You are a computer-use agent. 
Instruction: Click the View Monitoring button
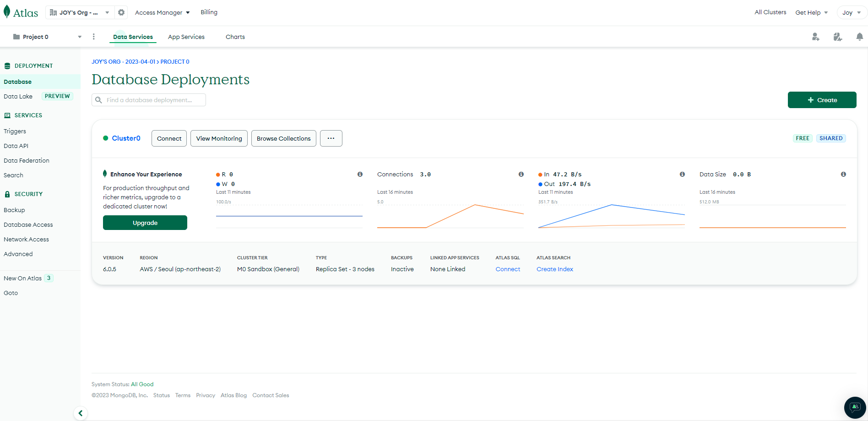219,138
